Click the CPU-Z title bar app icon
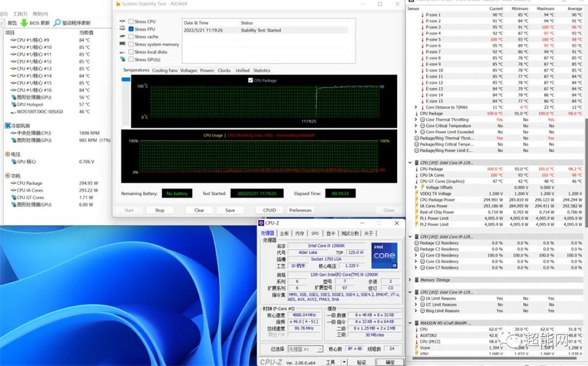The width and height of the screenshot is (588, 366). tap(261, 223)
